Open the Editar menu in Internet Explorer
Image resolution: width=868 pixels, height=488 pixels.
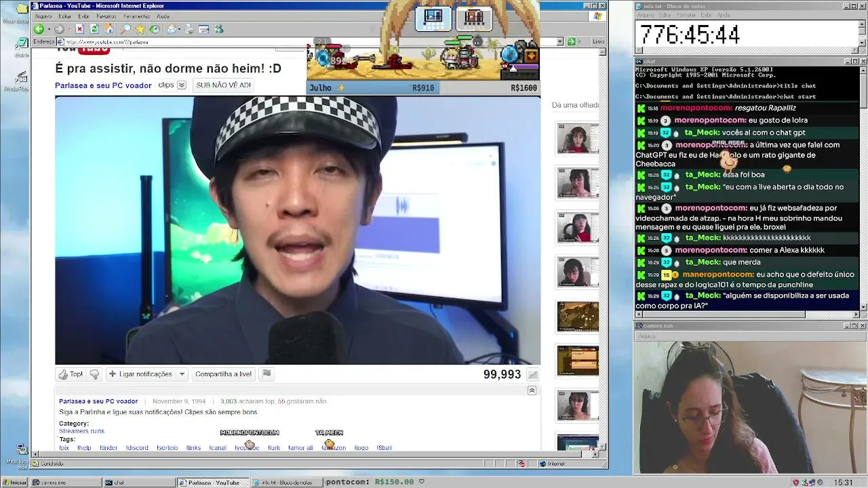click(65, 16)
